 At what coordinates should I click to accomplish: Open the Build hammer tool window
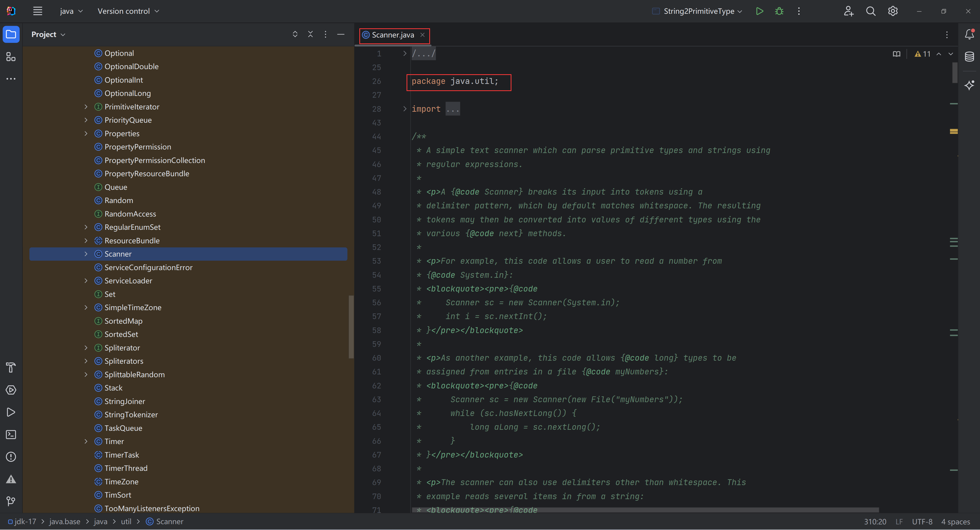click(11, 367)
